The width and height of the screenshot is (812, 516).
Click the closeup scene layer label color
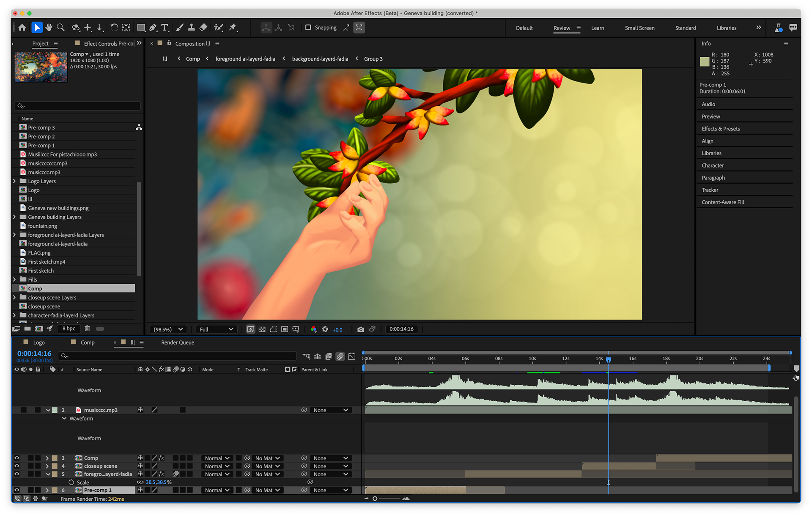point(55,466)
